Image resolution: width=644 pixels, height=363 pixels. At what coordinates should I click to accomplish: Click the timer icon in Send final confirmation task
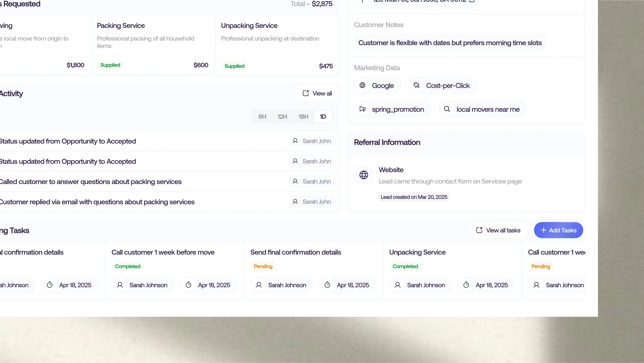(x=327, y=285)
